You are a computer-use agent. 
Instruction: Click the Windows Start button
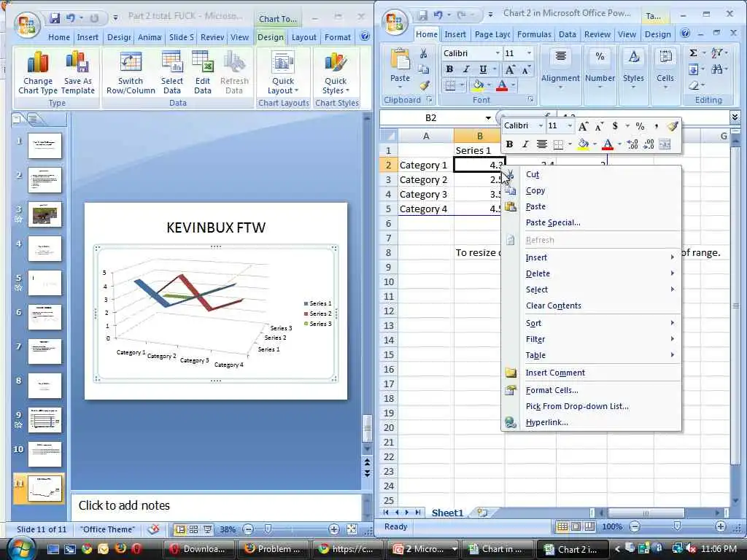[20, 548]
